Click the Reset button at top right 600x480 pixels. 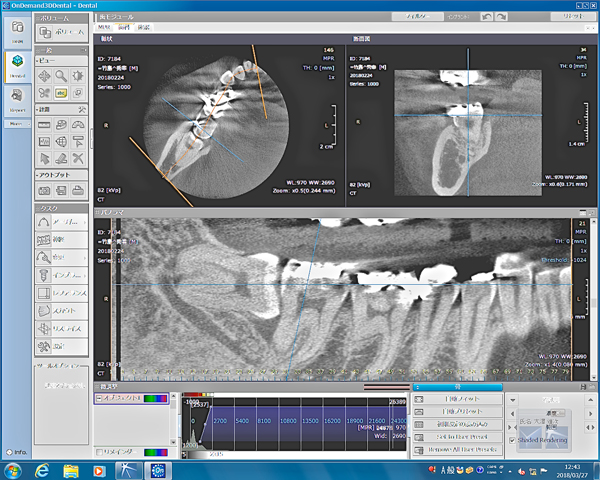[x=574, y=17]
